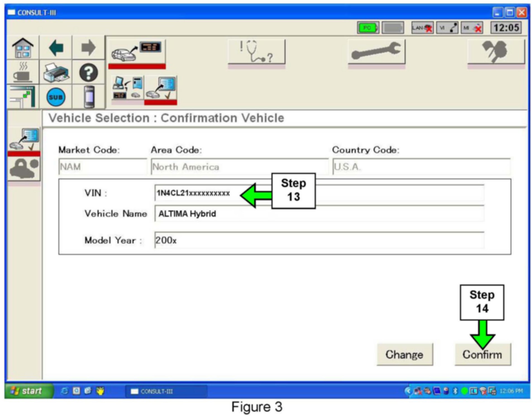Open help with the question mark icon
Screen dimensions: 532x418
tap(88, 72)
